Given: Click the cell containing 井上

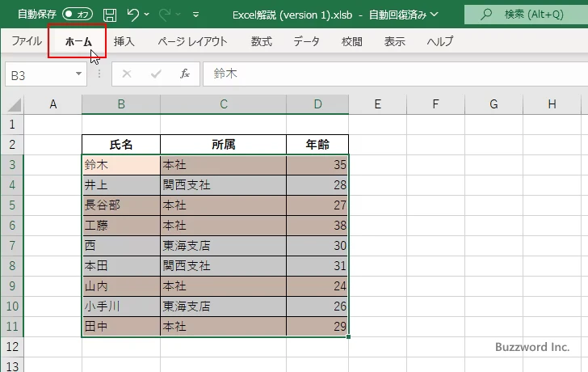Looking at the screenshot, I should [121, 185].
